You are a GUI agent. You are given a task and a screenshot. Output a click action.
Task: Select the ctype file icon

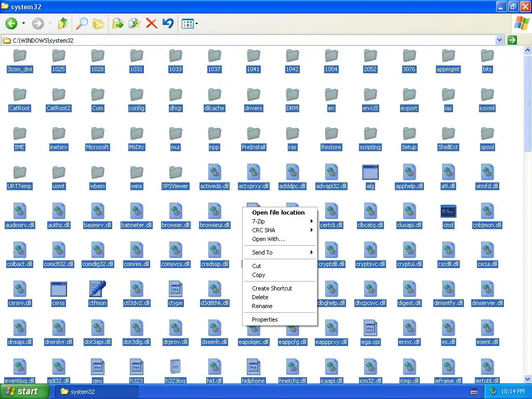(176, 289)
